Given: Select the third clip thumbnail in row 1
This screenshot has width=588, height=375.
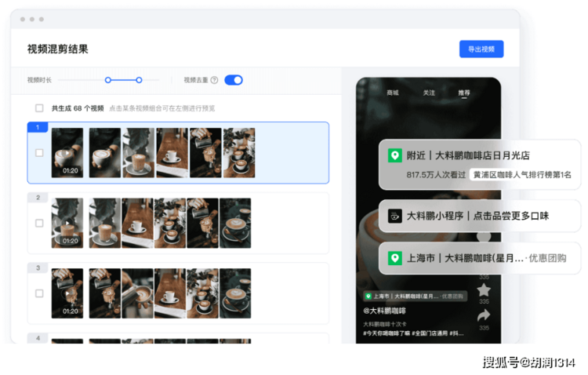Looking at the screenshot, I should (x=138, y=153).
